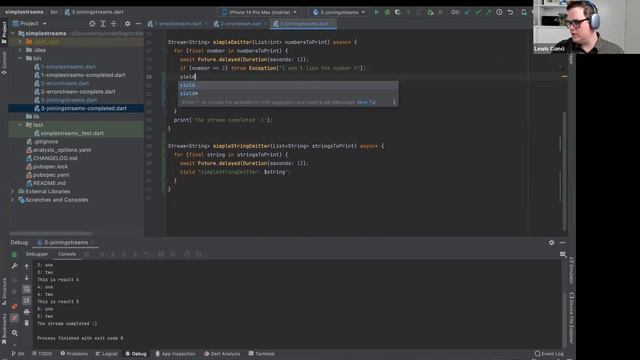The width and height of the screenshot is (640, 360).
Task: Switch to 2-errorstream.dart editor tab
Action: click(240, 24)
